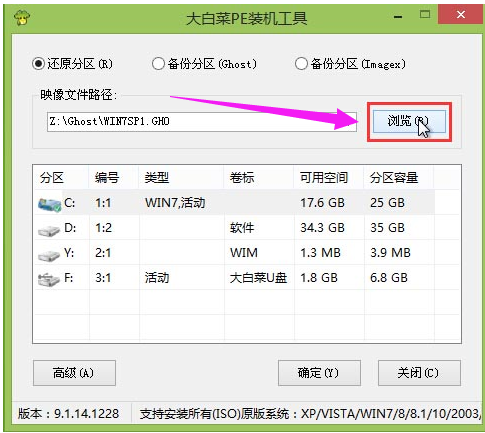
Task: Click partition number 1:1
Action: pyautogui.click(x=103, y=203)
